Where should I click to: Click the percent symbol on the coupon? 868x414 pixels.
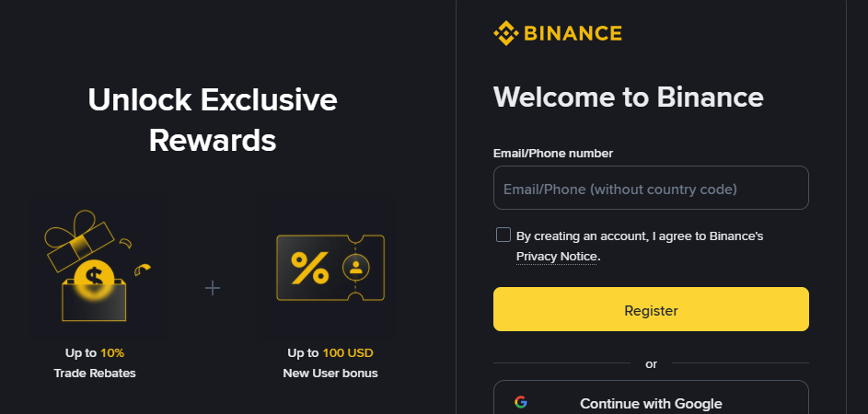pyautogui.click(x=310, y=268)
